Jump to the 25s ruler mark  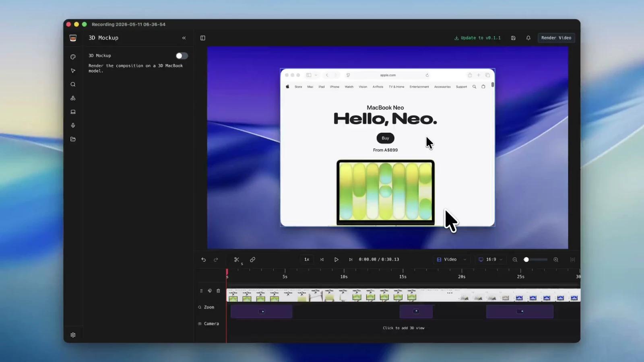point(521,277)
